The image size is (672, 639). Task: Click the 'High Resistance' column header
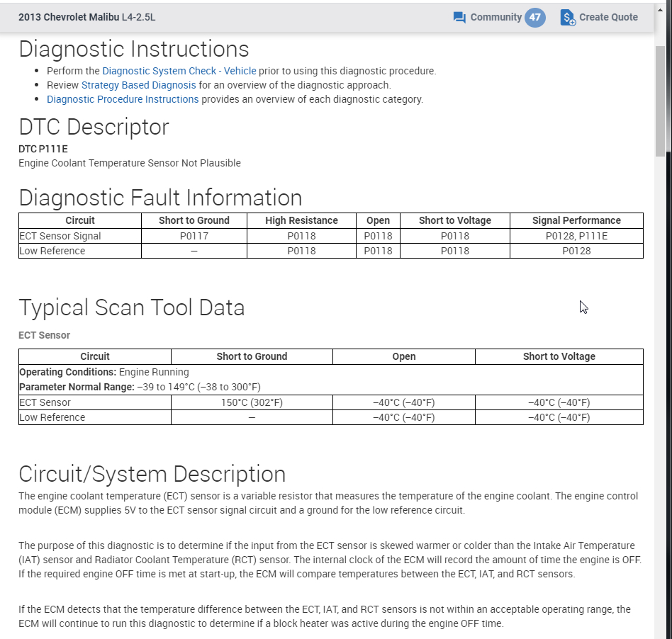click(301, 220)
